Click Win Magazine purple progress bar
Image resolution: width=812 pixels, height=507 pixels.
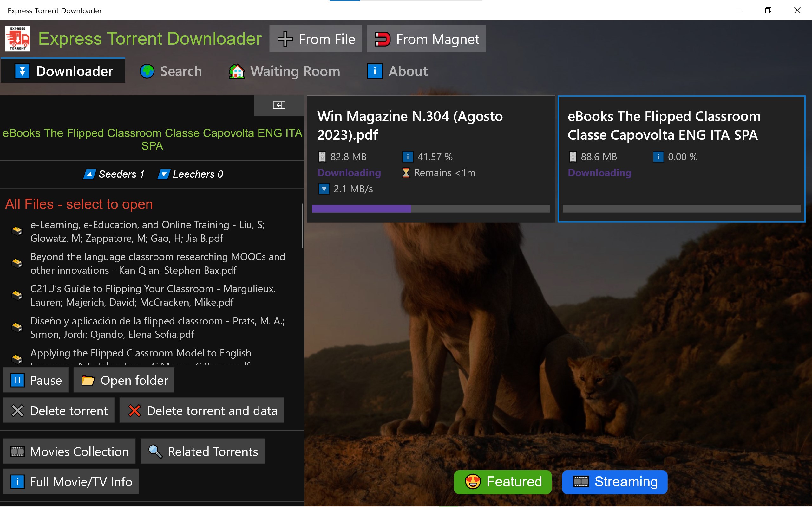click(x=361, y=209)
